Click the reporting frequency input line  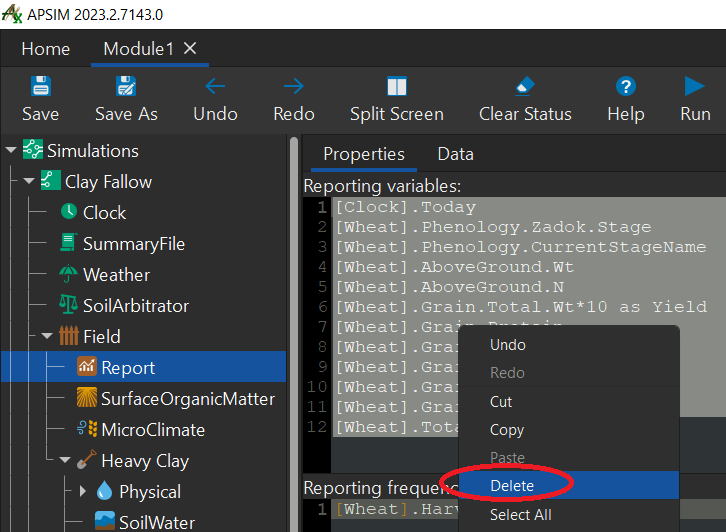click(394, 509)
